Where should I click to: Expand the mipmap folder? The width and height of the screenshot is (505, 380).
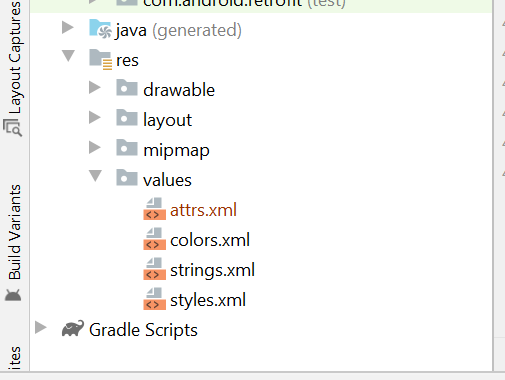tap(95, 148)
